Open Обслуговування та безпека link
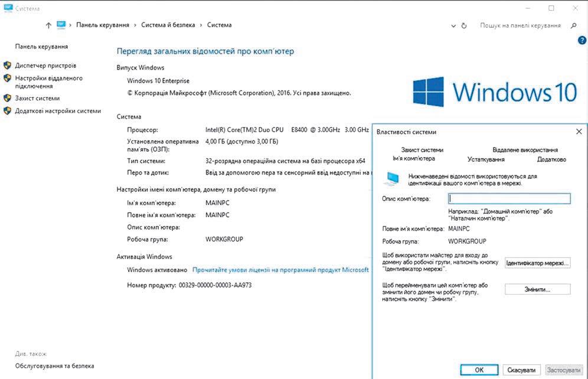 pyautogui.click(x=54, y=366)
